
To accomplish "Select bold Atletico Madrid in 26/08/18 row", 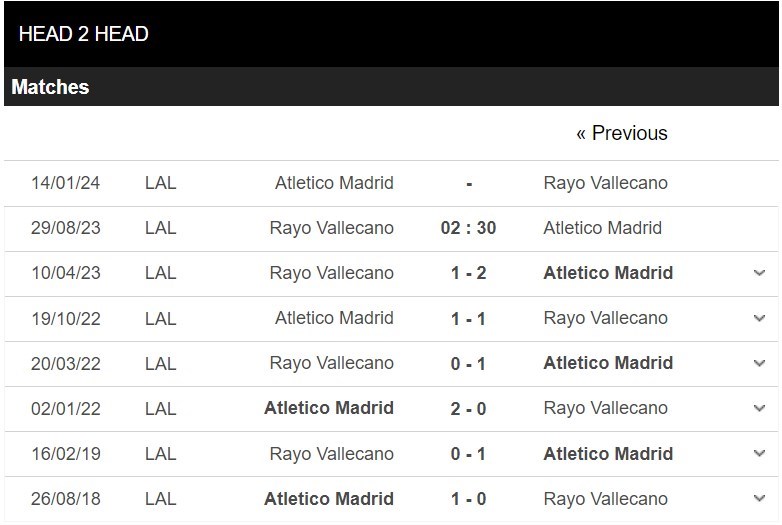I will coord(329,499).
